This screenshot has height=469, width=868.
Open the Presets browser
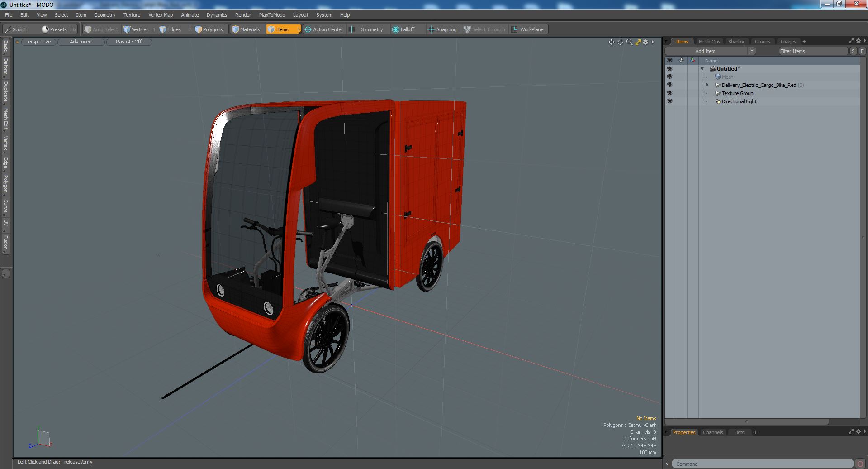[59, 29]
